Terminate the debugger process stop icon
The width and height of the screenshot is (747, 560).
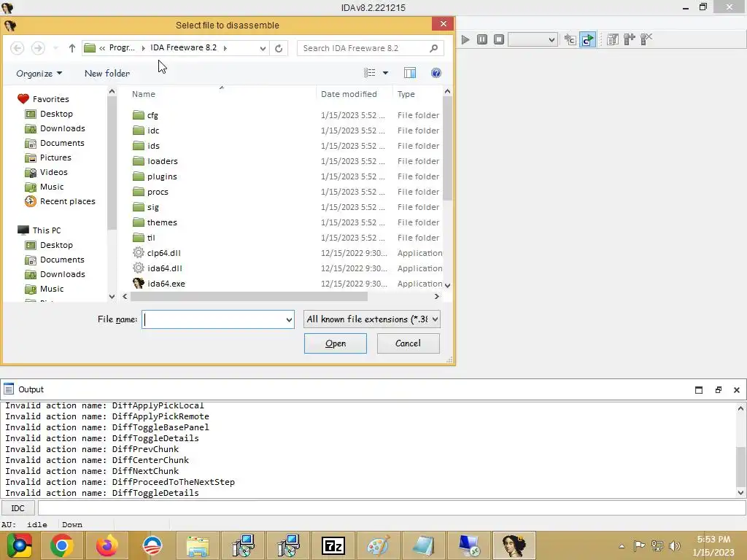(x=499, y=39)
